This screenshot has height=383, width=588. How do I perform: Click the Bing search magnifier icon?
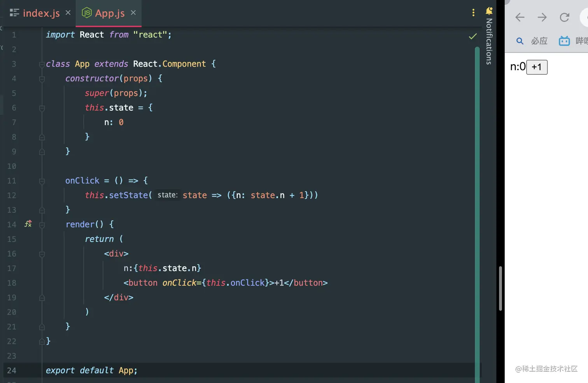[x=520, y=41]
